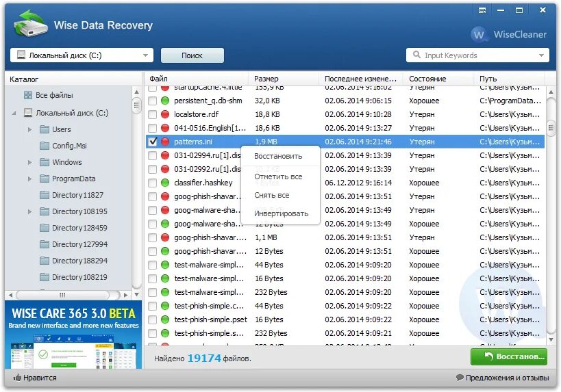Click the green status dot of classifier.hashkey
Screen dimensions: 561x392
click(165, 183)
